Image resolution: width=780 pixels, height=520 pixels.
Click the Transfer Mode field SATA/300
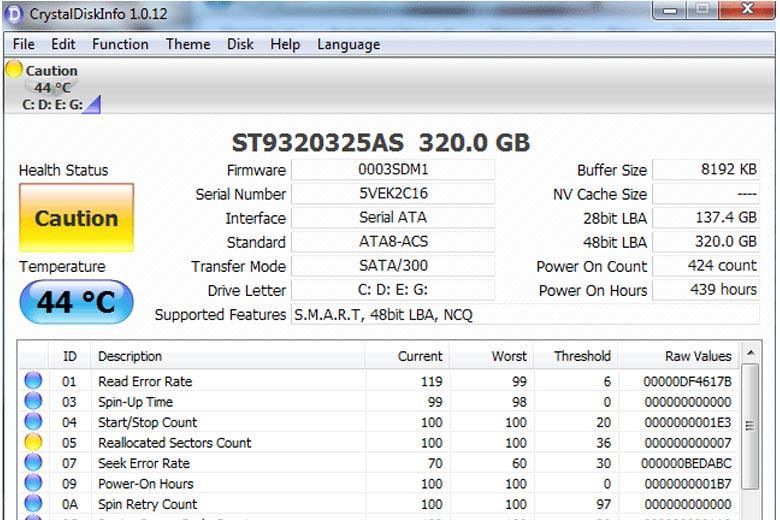[393, 265]
